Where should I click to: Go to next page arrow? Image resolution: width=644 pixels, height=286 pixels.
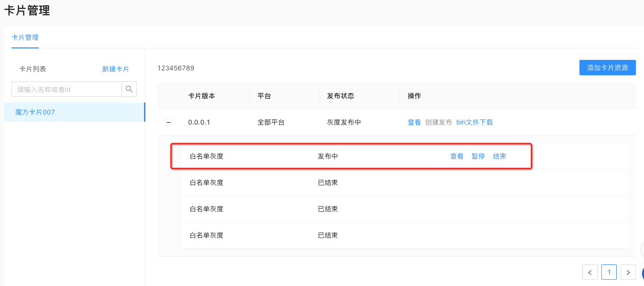click(x=628, y=272)
